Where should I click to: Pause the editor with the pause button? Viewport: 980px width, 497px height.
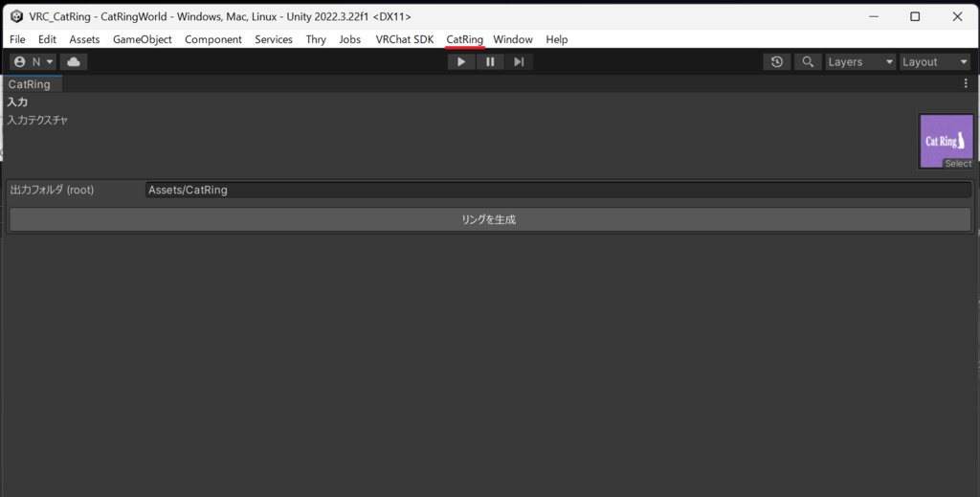[490, 62]
